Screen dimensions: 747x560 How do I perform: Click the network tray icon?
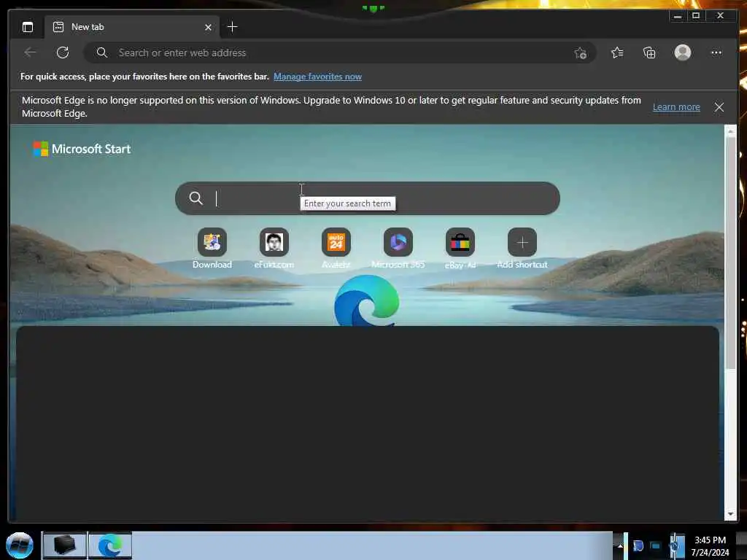[x=655, y=545]
